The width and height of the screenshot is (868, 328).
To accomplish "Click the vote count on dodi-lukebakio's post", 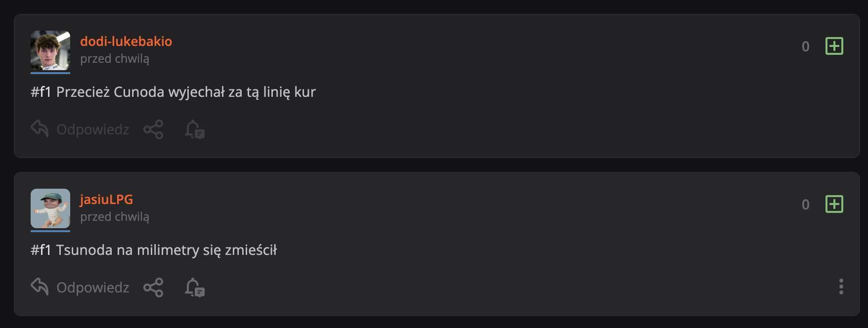I will tap(805, 47).
